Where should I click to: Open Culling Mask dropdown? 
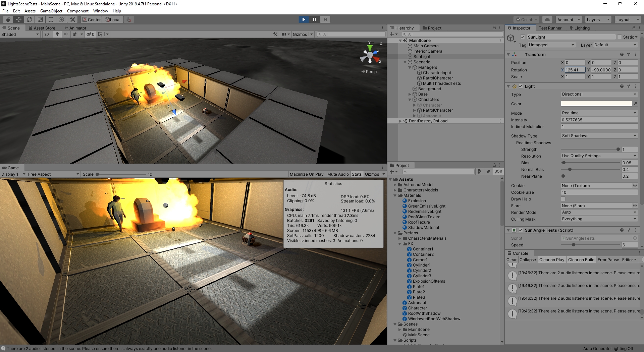599,219
